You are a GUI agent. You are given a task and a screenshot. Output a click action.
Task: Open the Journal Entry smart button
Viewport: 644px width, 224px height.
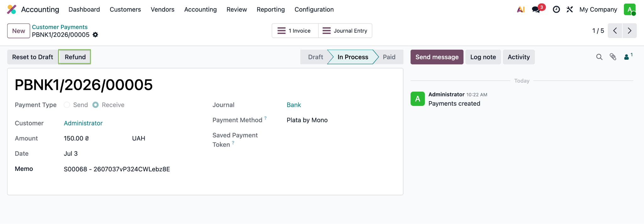coord(345,31)
